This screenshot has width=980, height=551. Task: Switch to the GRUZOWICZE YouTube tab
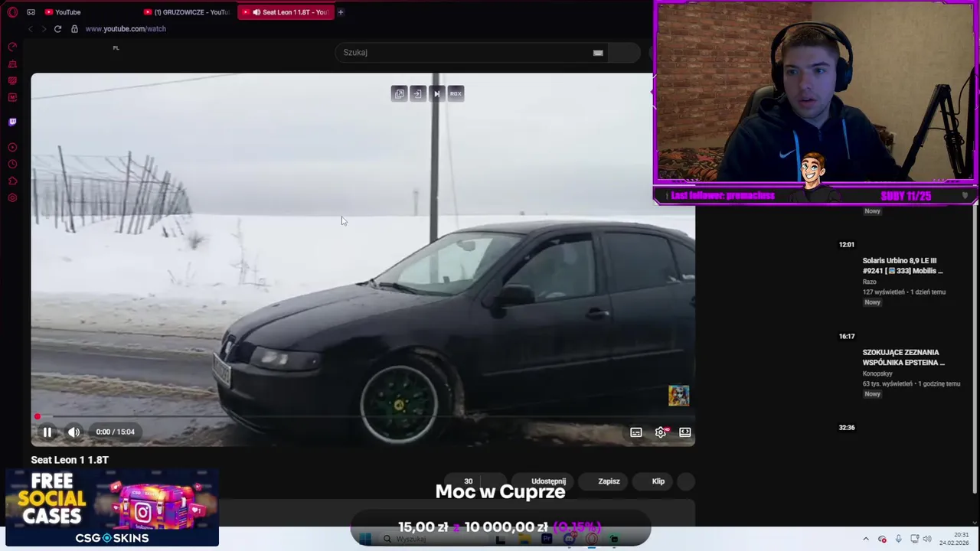pyautogui.click(x=187, y=12)
